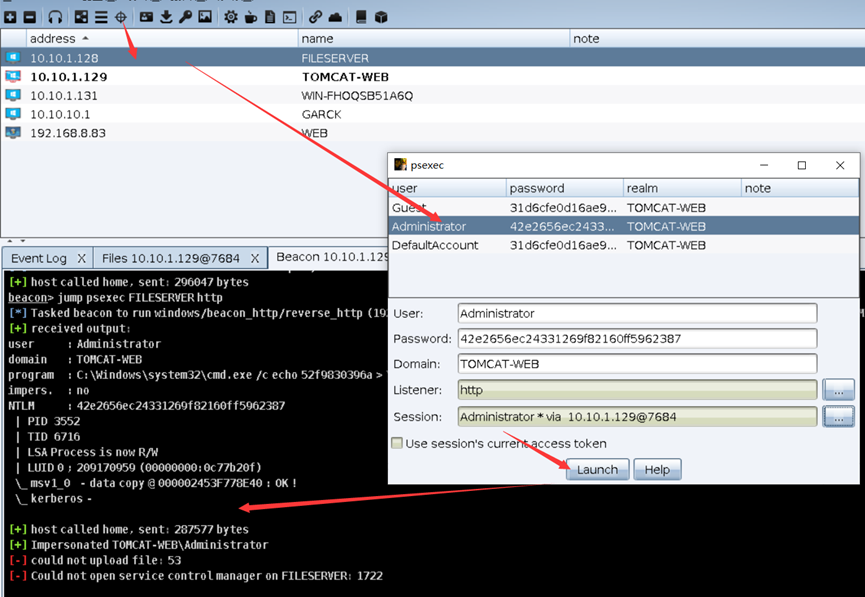Screen dimensions: 865x597
Task: Open Java applet attack coffee cup icon
Action: click(x=250, y=17)
